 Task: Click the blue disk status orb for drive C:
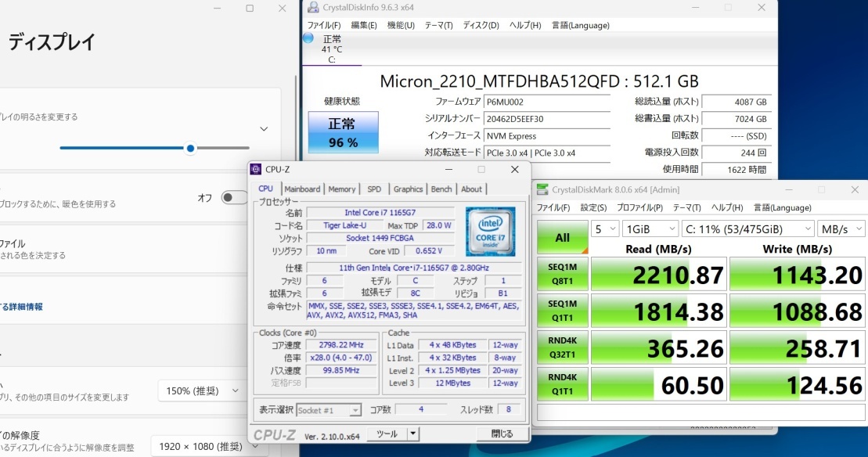click(308, 38)
